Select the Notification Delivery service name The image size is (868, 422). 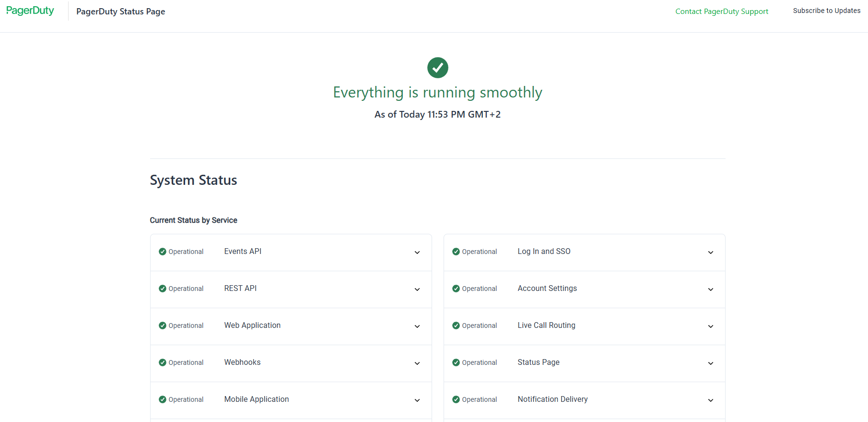[x=552, y=399]
